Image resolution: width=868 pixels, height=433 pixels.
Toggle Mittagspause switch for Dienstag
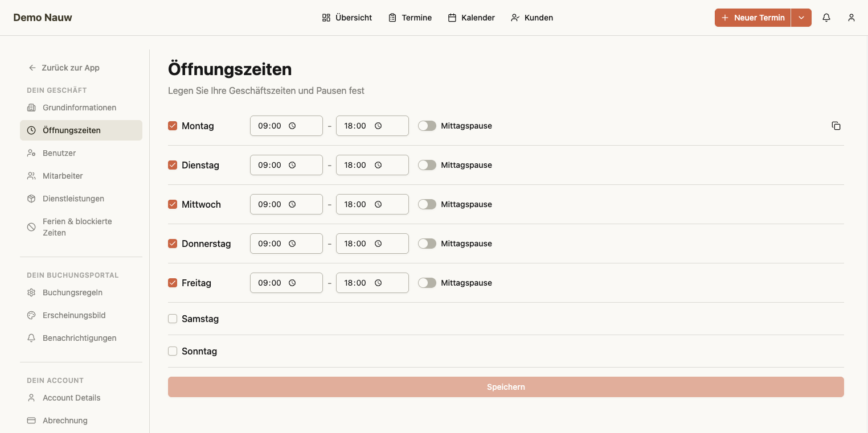click(427, 165)
